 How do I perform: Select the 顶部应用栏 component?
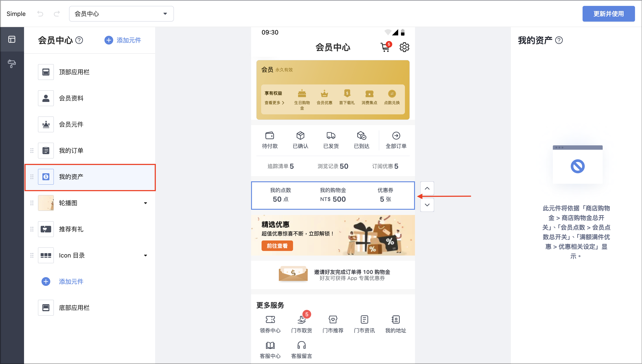coord(90,72)
